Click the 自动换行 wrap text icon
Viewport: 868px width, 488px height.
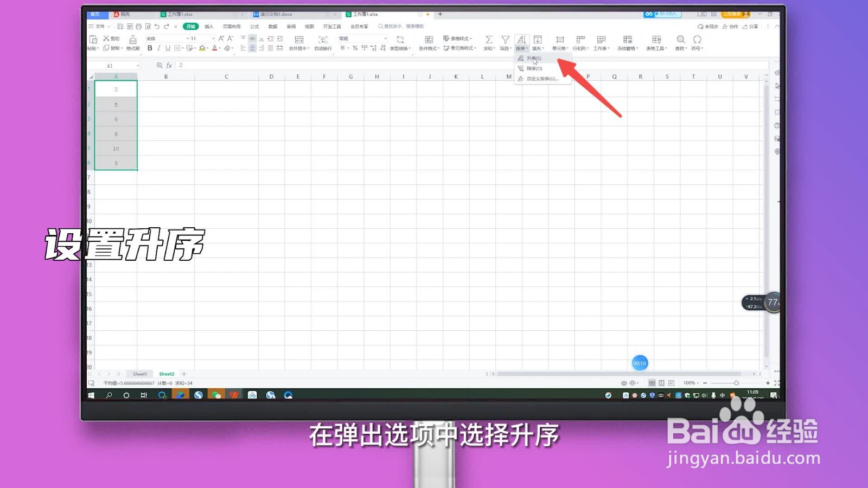[x=323, y=40]
